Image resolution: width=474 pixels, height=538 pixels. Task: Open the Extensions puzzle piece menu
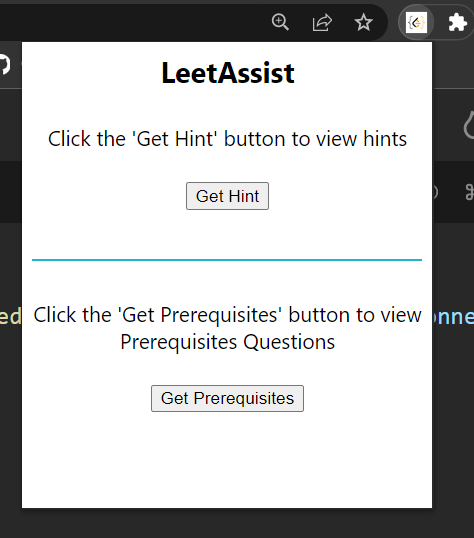[x=458, y=23]
